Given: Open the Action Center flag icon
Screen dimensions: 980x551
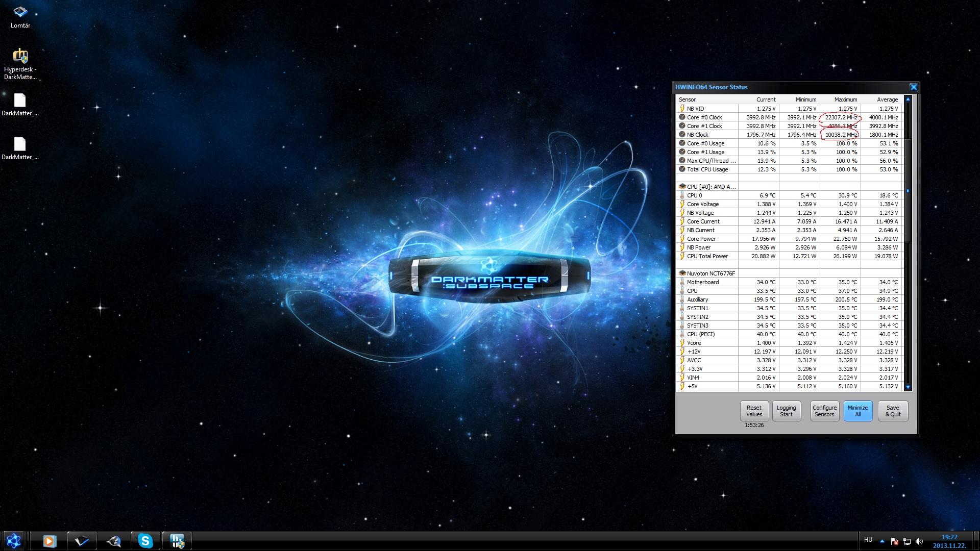Looking at the screenshot, I should coord(894,541).
